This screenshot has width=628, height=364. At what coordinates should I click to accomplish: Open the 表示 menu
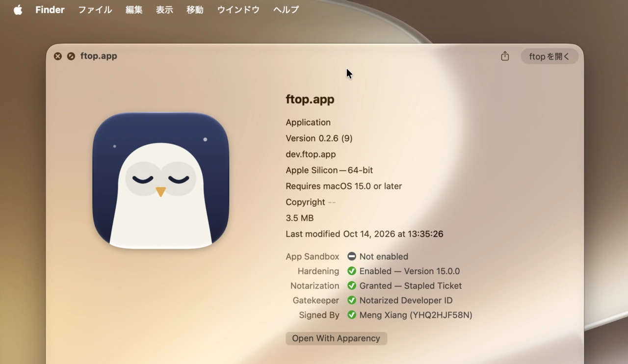coord(164,10)
